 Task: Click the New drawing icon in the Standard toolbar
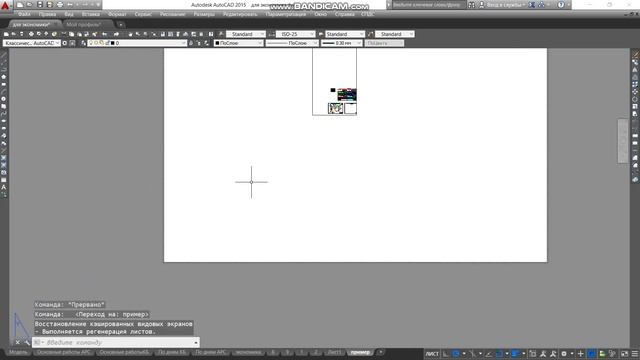pos(6,34)
